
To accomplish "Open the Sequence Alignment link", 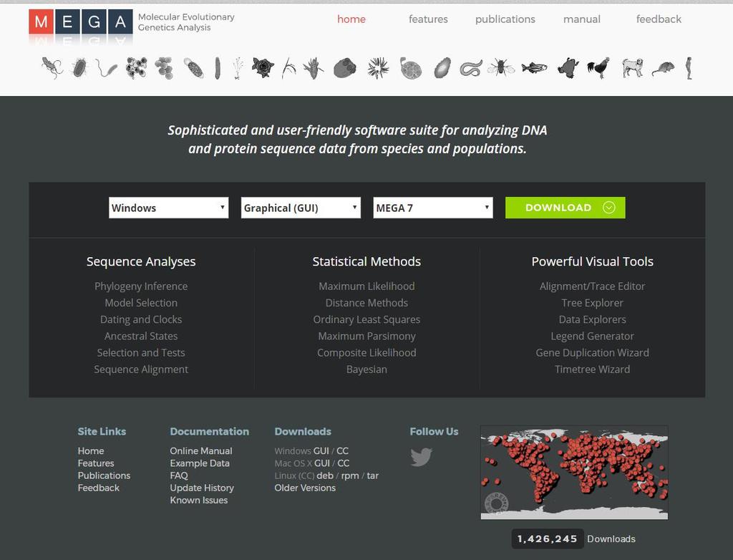I will tap(141, 370).
